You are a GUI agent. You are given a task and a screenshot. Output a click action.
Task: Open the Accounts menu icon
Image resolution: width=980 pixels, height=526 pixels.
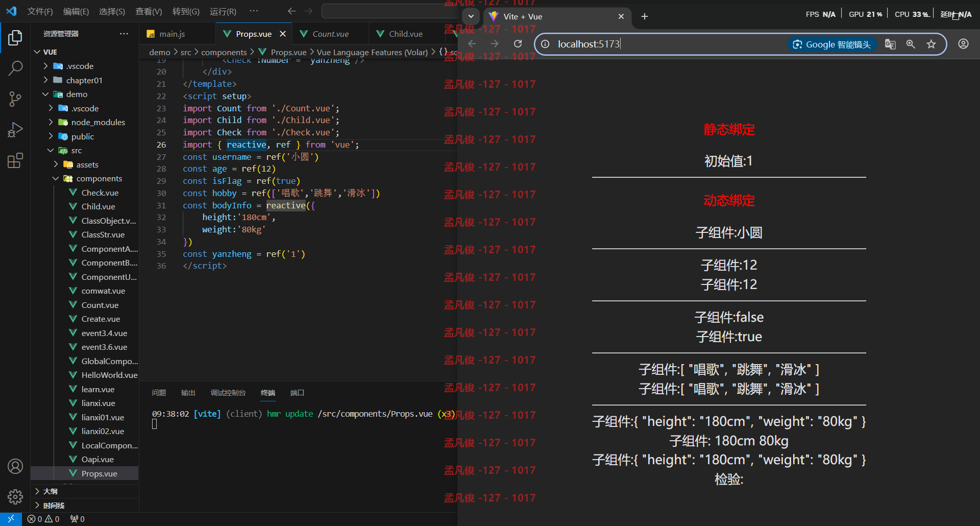point(15,466)
